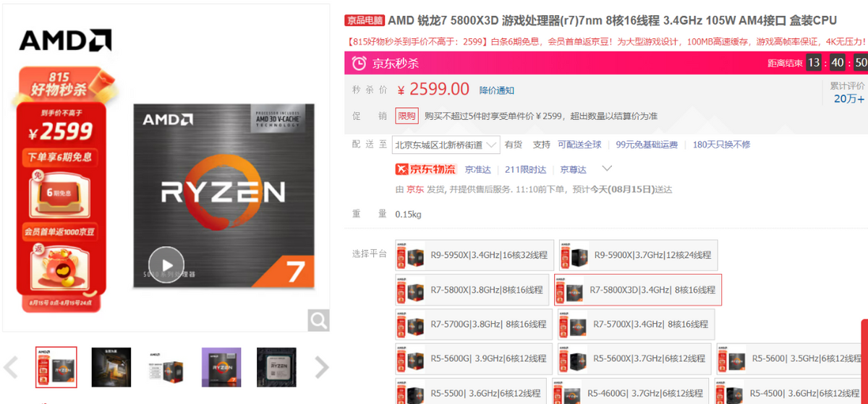The height and width of the screenshot is (404, 868).
Task: Go to previous thumbnails with left arrow
Action: [x=11, y=368]
